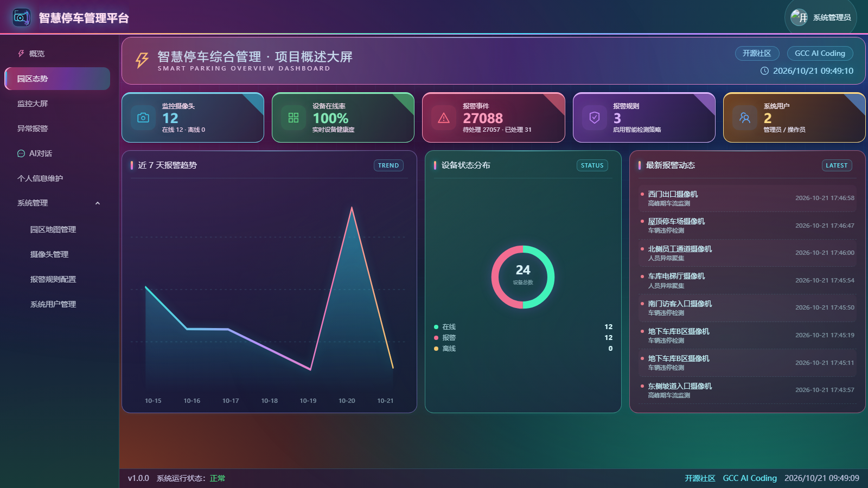The width and height of the screenshot is (868, 488).
Task: Open the 东侧坡道入口摄像机 alarm entry
Action: (x=747, y=390)
